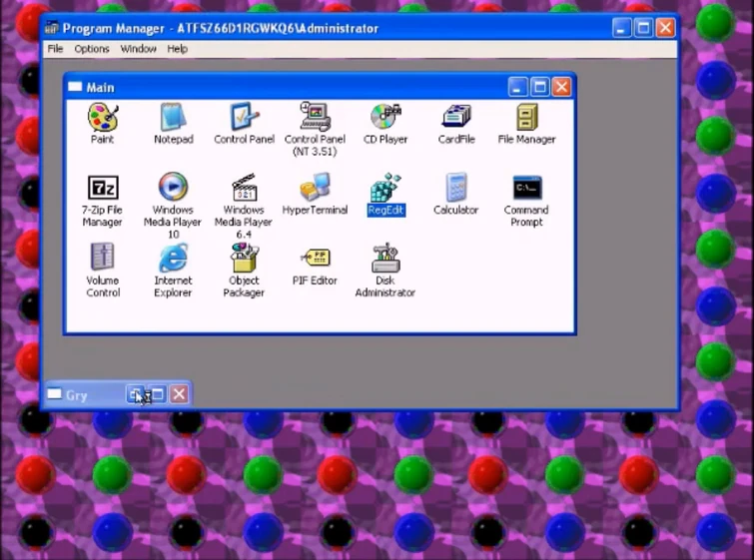
Task: Open the Calculator icon
Action: (456, 187)
